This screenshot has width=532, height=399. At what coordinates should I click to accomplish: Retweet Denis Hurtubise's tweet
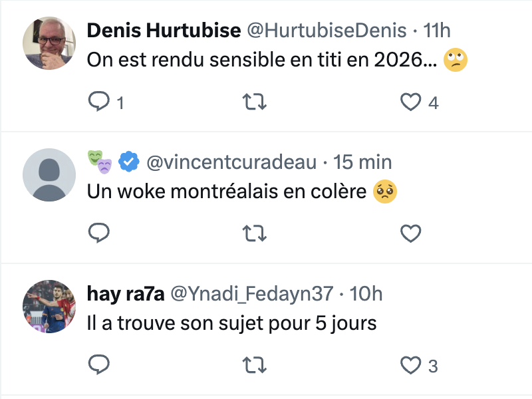pyautogui.click(x=255, y=102)
